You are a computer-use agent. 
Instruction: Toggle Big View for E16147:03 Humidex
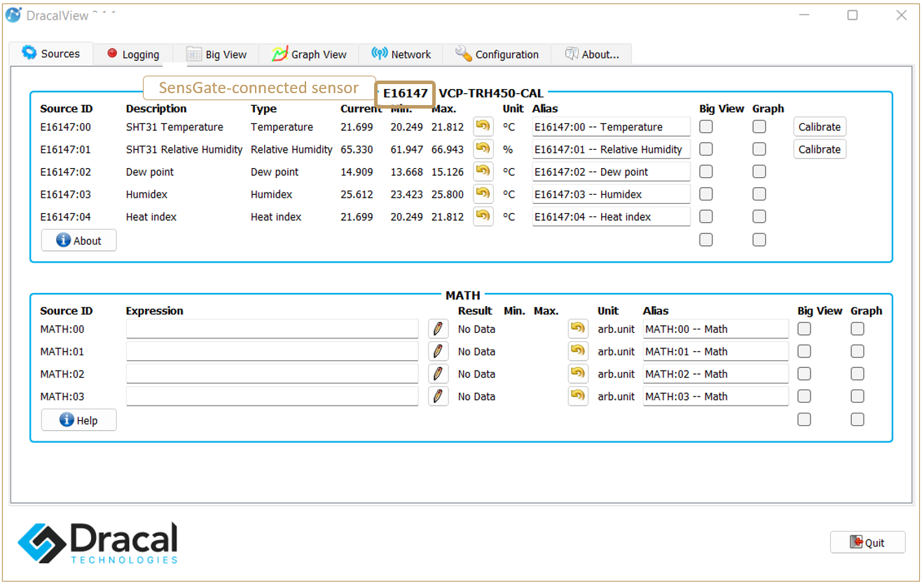[x=706, y=194]
